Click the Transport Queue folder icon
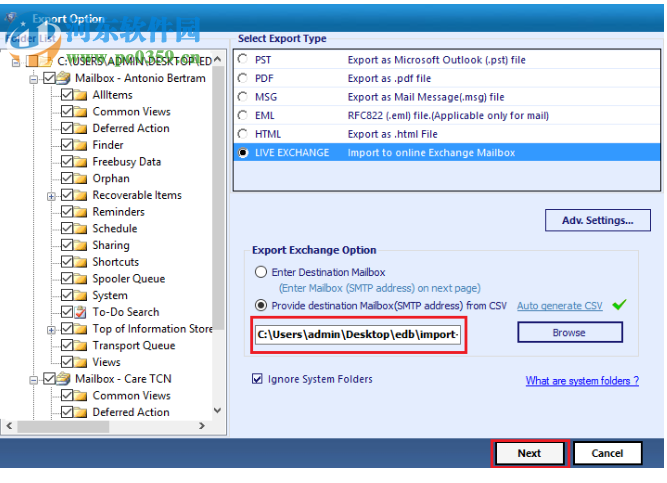The height and width of the screenshot is (483, 667). 80,345
